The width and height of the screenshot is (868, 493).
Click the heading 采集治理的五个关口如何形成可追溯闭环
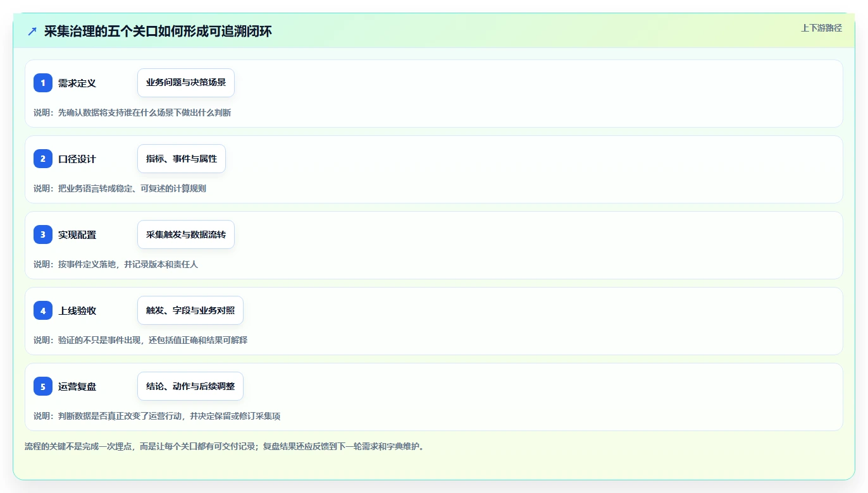[x=158, y=31]
